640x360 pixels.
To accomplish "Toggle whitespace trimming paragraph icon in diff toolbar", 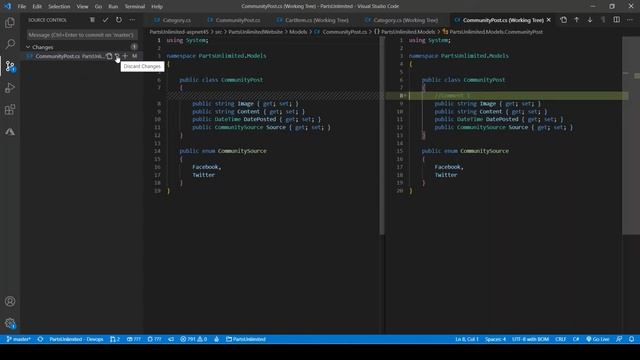I will (x=603, y=20).
